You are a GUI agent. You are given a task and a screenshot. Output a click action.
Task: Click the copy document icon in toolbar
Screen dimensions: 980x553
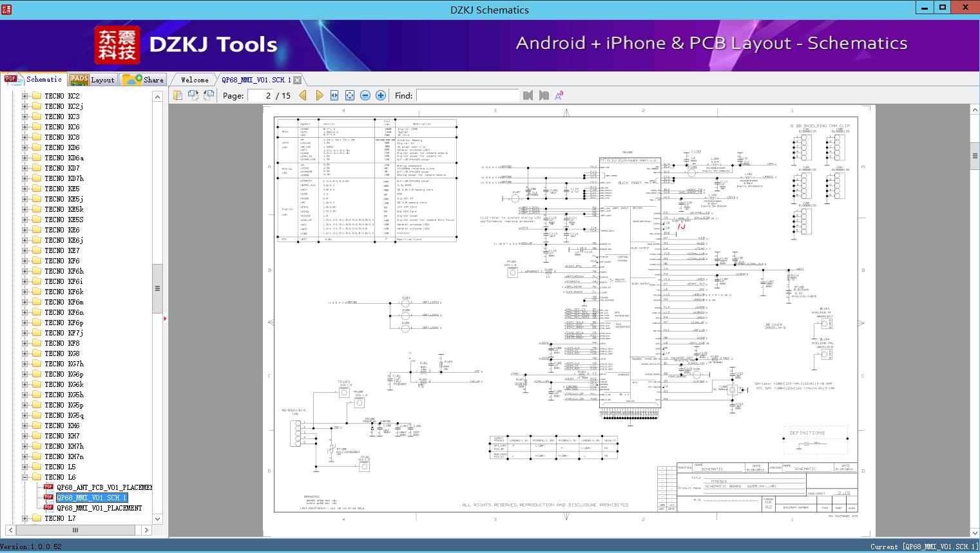click(x=178, y=95)
